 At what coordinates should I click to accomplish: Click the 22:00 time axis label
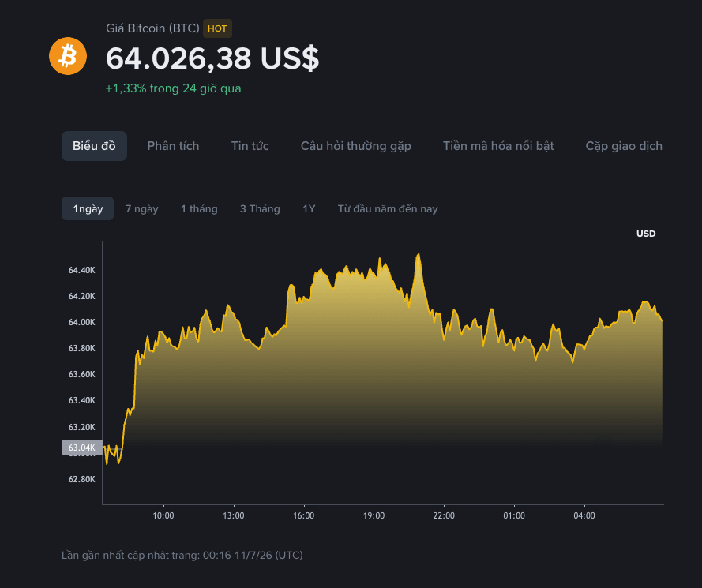[444, 515]
